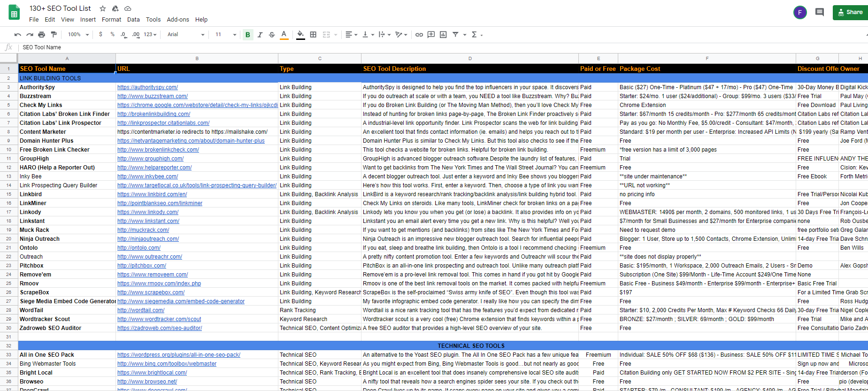Rename the document title 130+ SEO Tool List
The height and width of the screenshot is (391, 868).
click(x=60, y=8)
